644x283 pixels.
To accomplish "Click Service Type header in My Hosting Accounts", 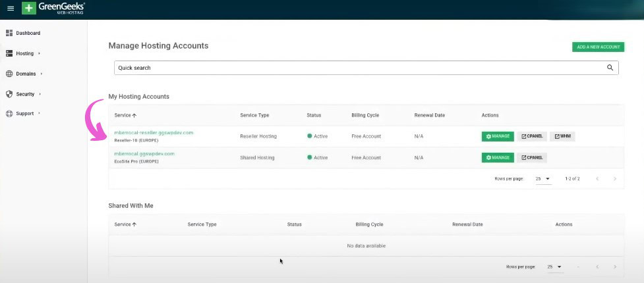I will click(x=254, y=115).
